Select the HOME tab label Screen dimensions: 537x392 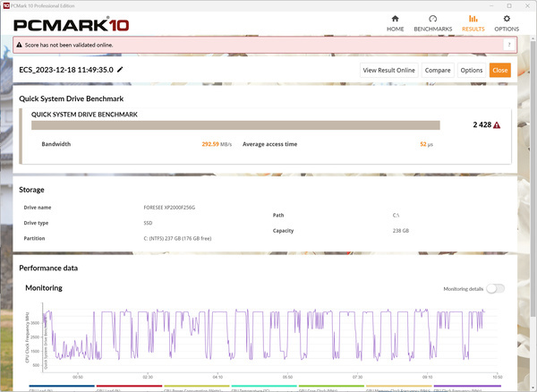pyautogui.click(x=395, y=29)
